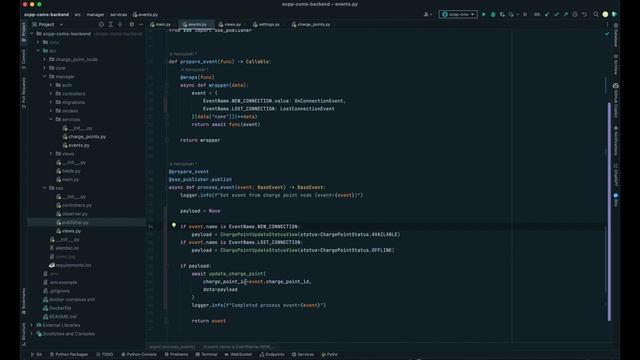This screenshot has width=640, height=360.
Task: Open the Terminal tool window
Action: 206,354
